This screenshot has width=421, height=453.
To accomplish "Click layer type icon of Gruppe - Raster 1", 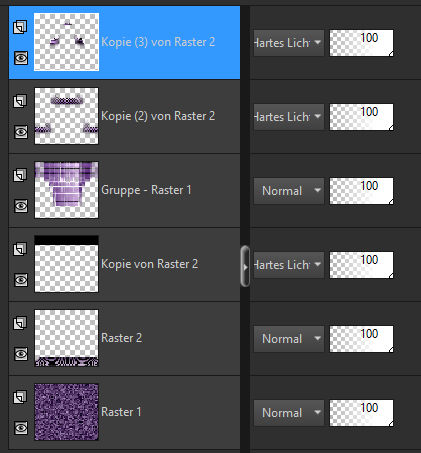I will (x=20, y=175).
